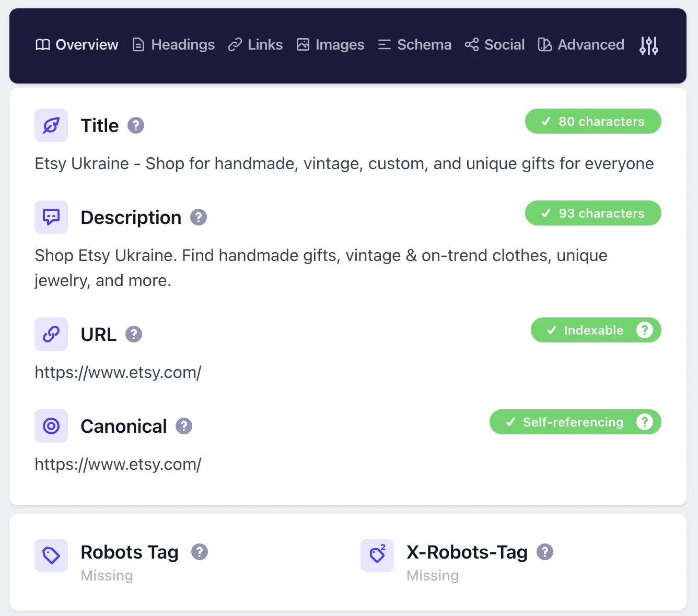Image resolution: width=698 pixels, height=616 pixels.
Task: Click the Robots Tag heading
Action: coord(130,552)
